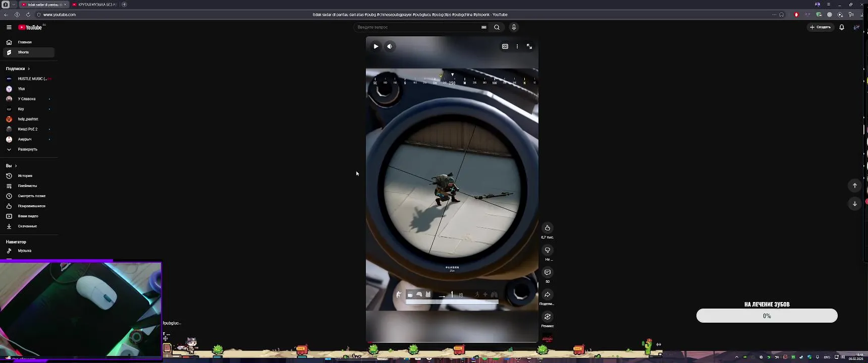Open История watch history
This screenshot has width=868, height=363.
pyautogui.click(x=29, y=176)
